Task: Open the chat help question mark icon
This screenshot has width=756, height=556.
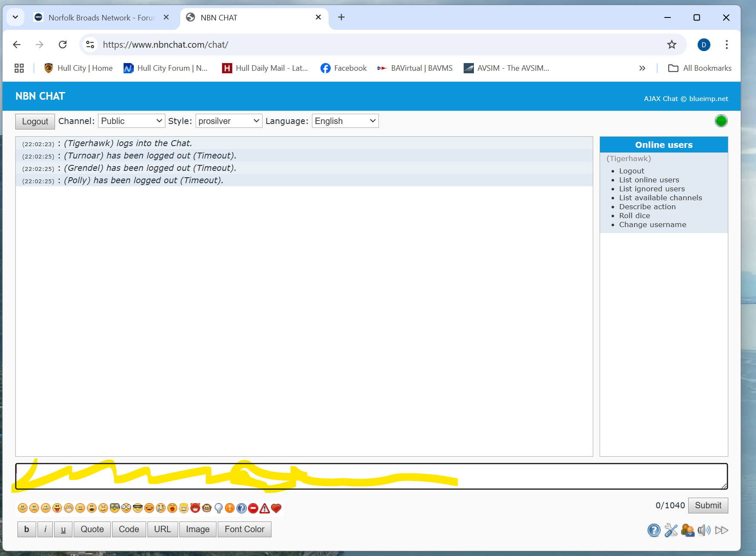Action: tap(654, 530)
